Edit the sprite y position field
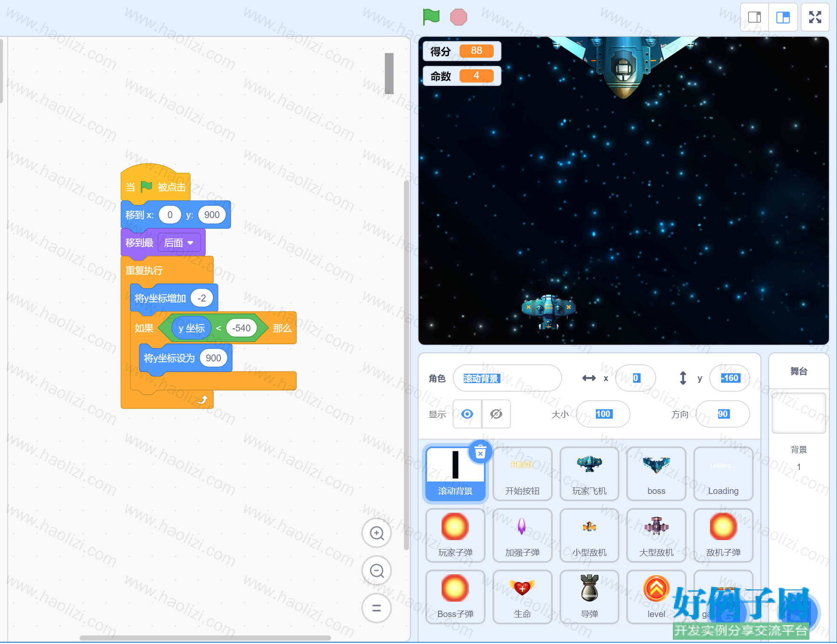 [x=730, y=378]
